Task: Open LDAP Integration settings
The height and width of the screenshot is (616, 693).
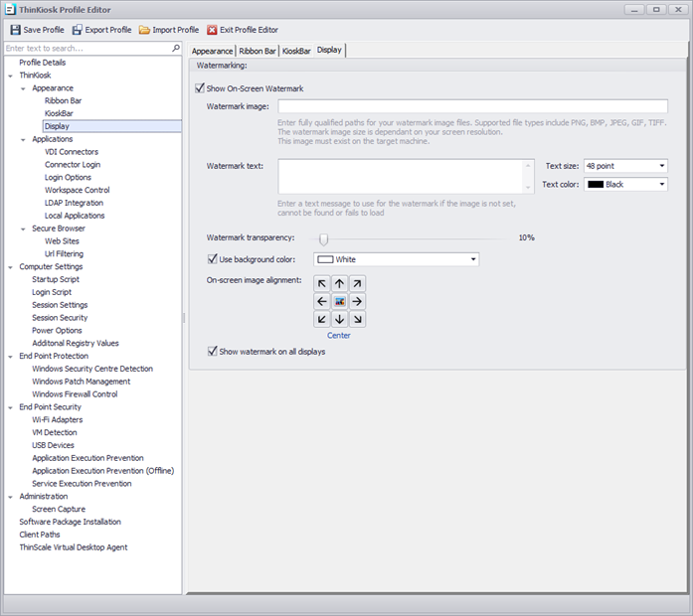Action: tap(74, 203)
